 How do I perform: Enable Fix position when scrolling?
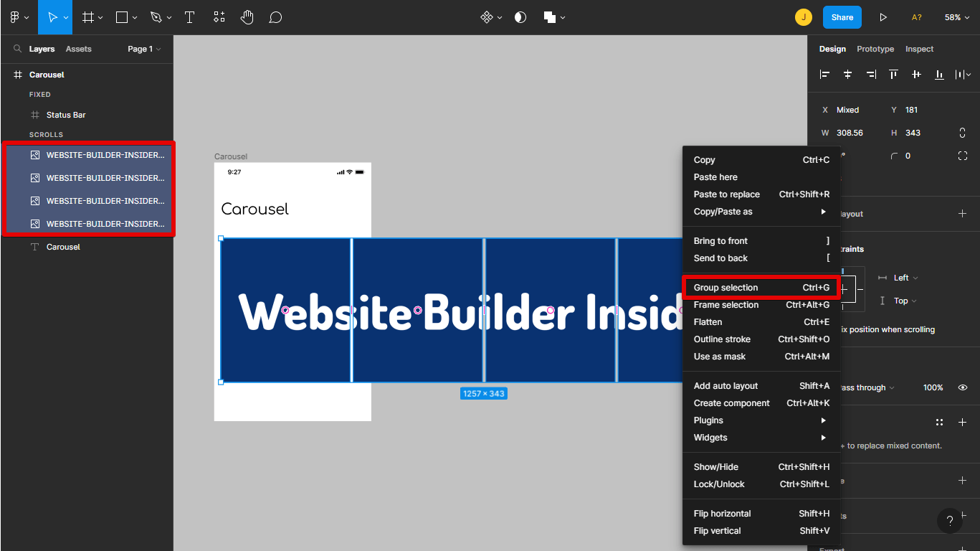[x=890, y=329]
